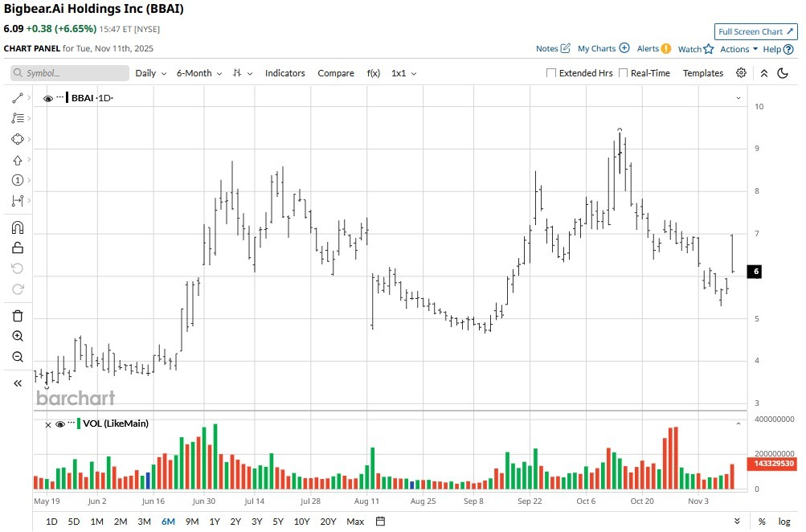Select the 1Y time range
This screenshot has height=532, width=806.
[215, 522]
